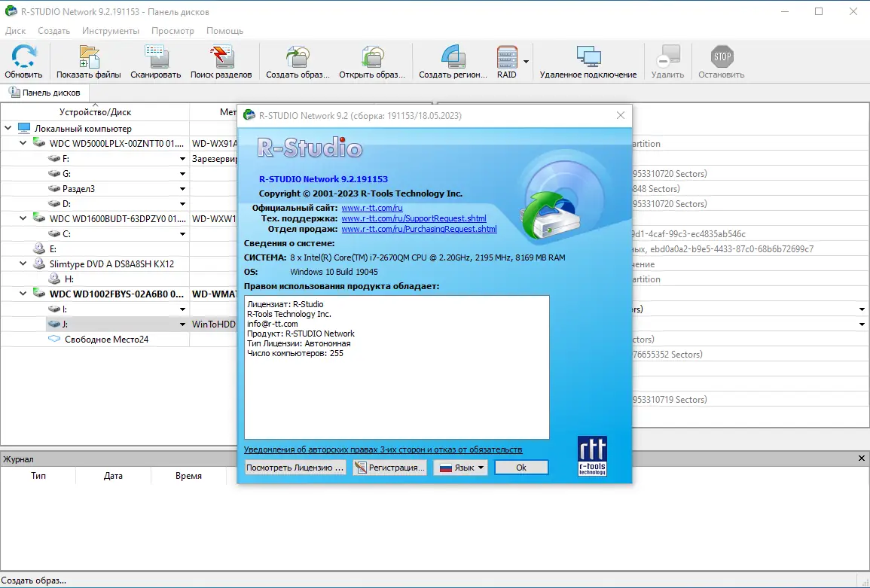
Task: Collapse the Локальный компьютер tree node
Action: (x=9, y=127)
